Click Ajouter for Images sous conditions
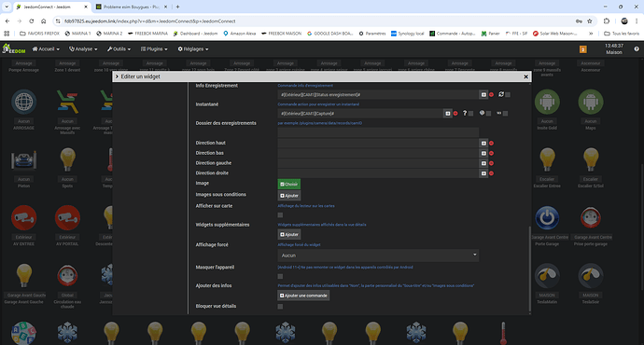Screen dimensions: 644x345 coord(288,196)
